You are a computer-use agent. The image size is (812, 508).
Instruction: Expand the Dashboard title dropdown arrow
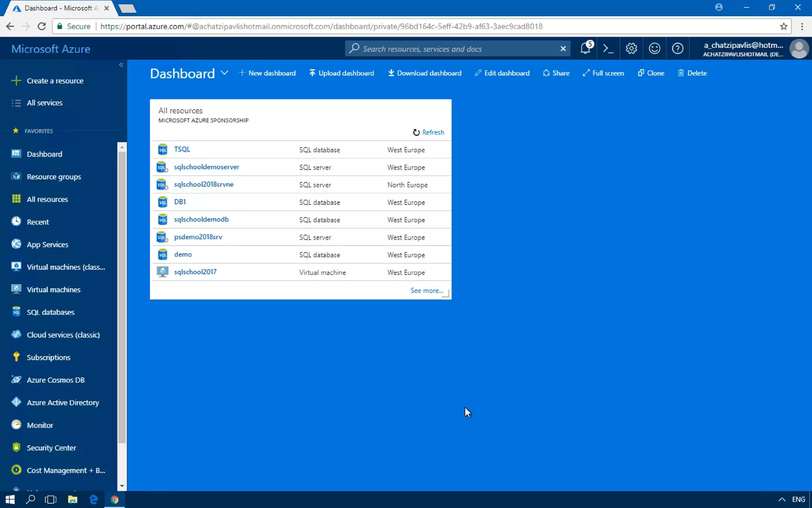coord(224,73)
